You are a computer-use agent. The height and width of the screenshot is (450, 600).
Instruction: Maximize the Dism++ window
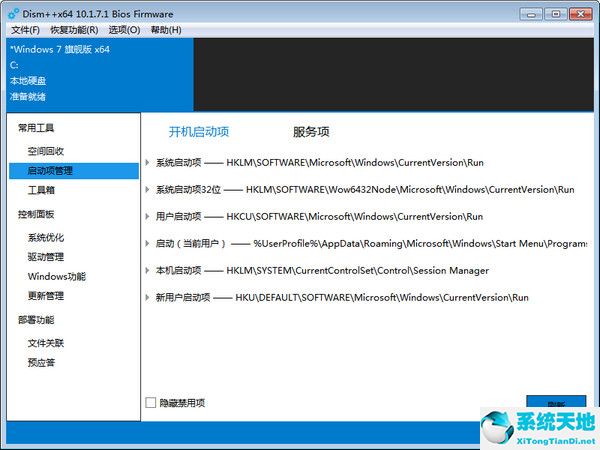coord(556,15)
